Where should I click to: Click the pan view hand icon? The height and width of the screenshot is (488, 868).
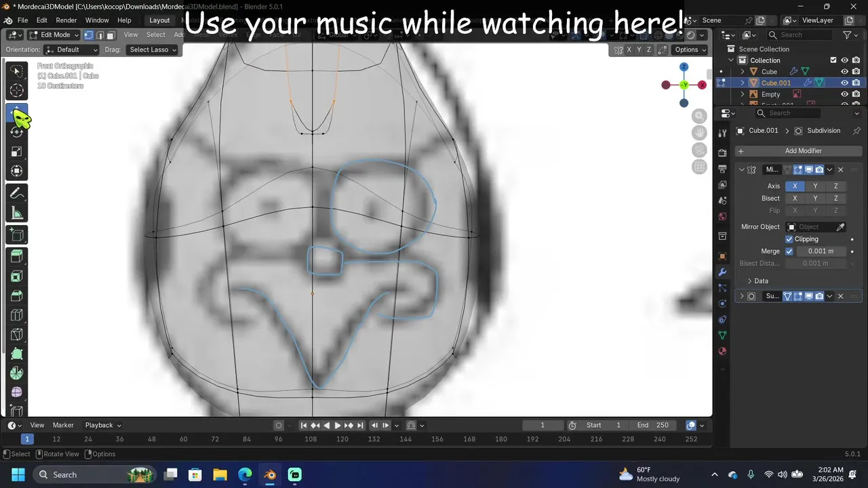pyautogui.click(x=699, y=133)
